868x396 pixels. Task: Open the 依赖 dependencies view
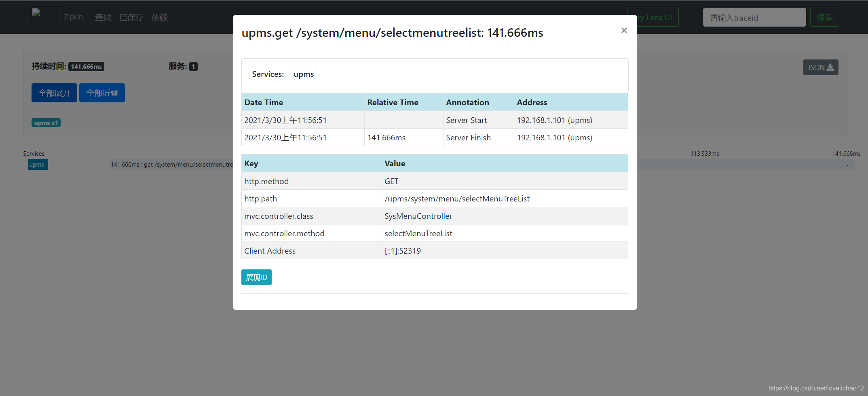coord(159,17)
